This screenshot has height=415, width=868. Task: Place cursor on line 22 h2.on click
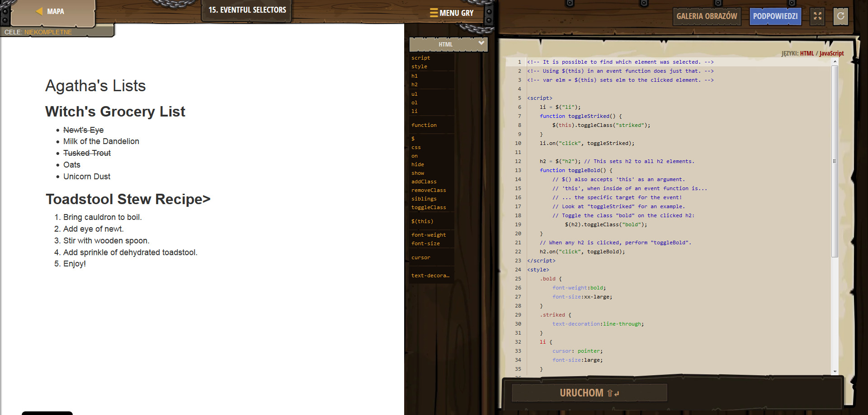pyautogui.click(x=582, y=252)
